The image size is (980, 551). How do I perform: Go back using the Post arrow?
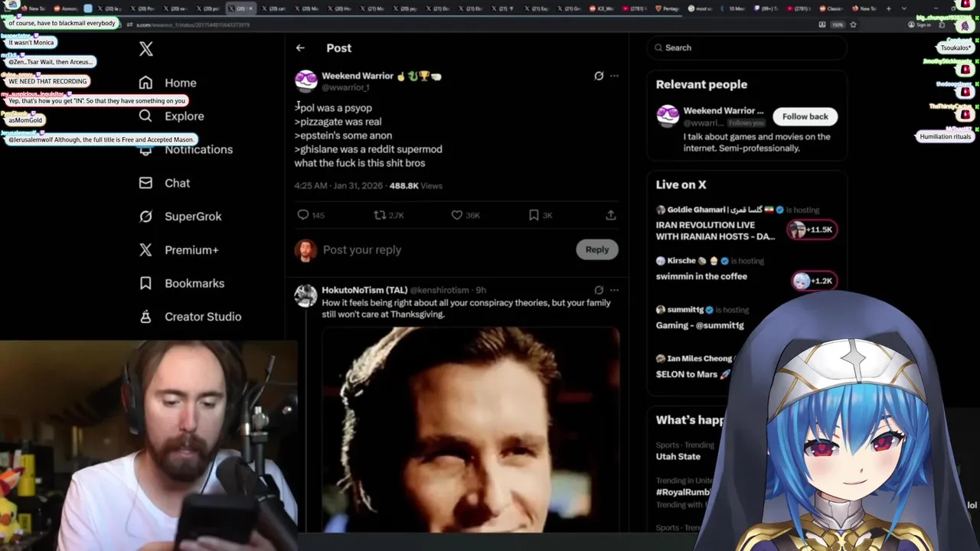click(300, 47)
